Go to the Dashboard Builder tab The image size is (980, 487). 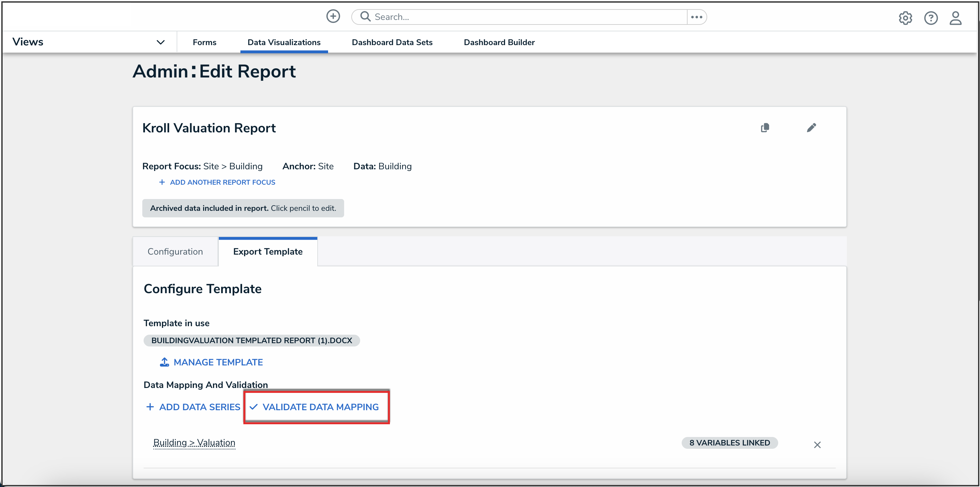point(499,42)
